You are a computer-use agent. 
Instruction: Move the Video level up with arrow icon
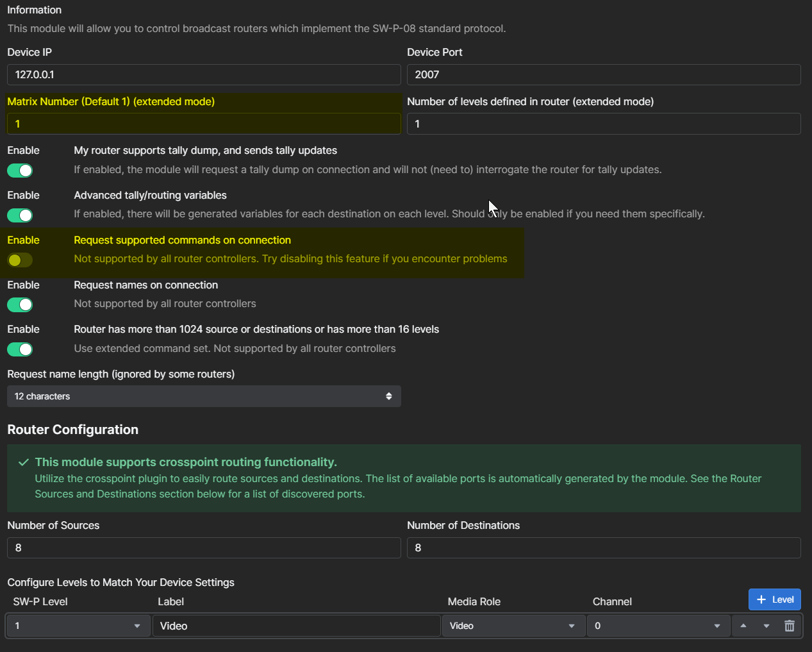pos(743,626)
